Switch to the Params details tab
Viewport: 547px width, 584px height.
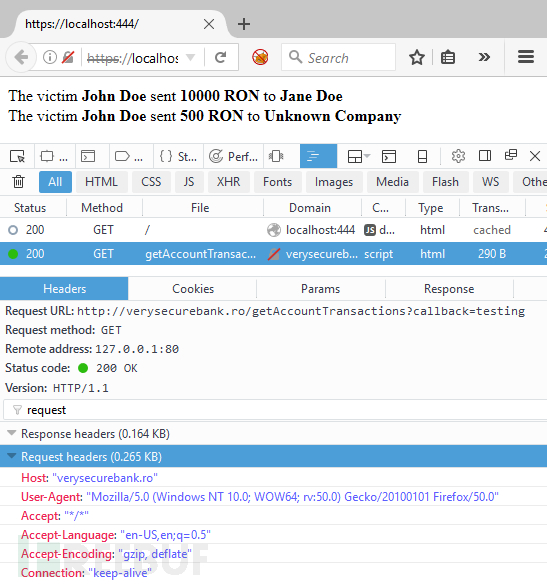(321, 289)
